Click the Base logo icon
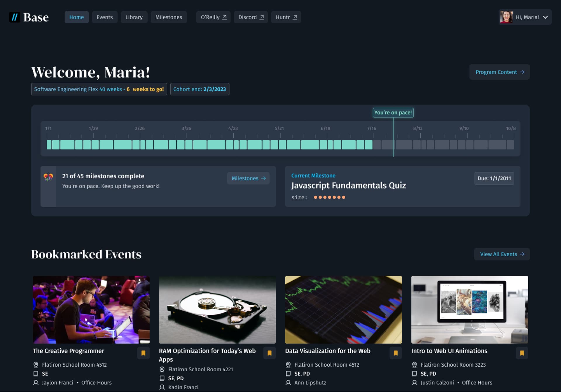The height and width of the screenshot is (392, 561). click(x=15, y=17)
